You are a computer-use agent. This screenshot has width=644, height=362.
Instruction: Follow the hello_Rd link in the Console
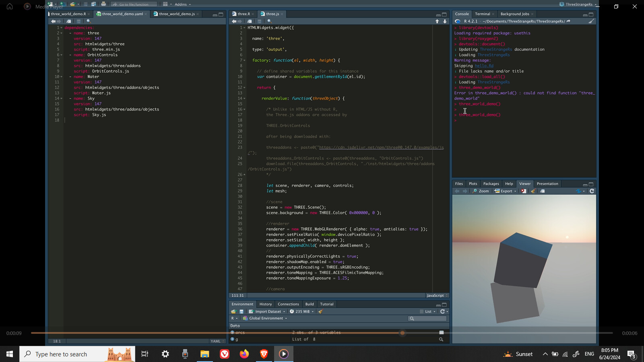[x=484, y=66]
